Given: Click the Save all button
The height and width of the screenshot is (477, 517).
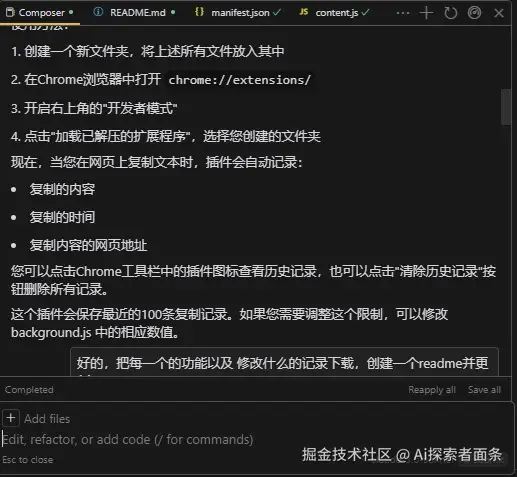Looking at the screenshot, I should coord(484,390).
